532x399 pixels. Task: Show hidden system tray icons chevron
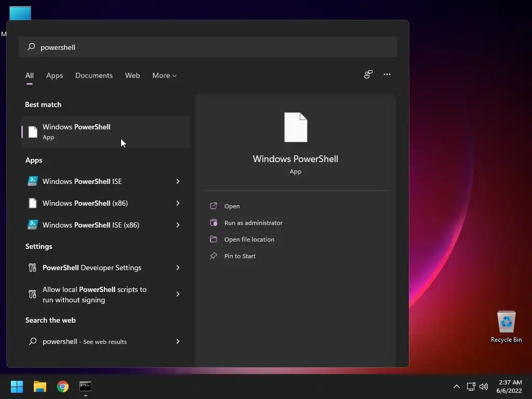click(457, 387)
